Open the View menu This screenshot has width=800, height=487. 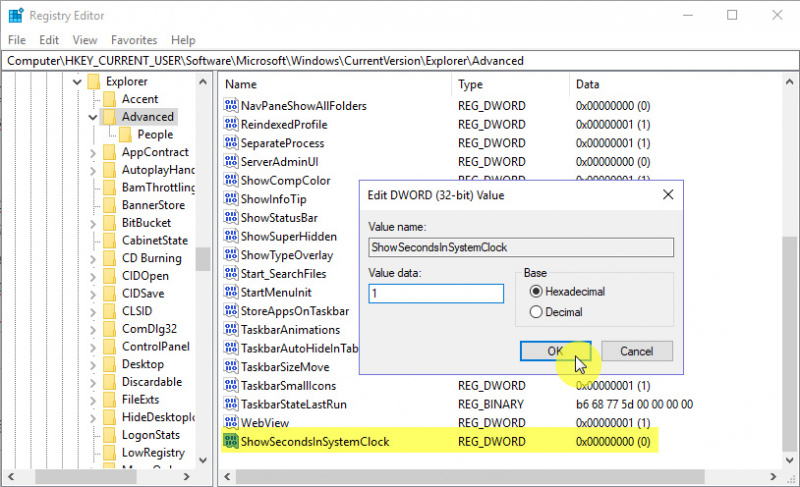(x=85, y=40)
